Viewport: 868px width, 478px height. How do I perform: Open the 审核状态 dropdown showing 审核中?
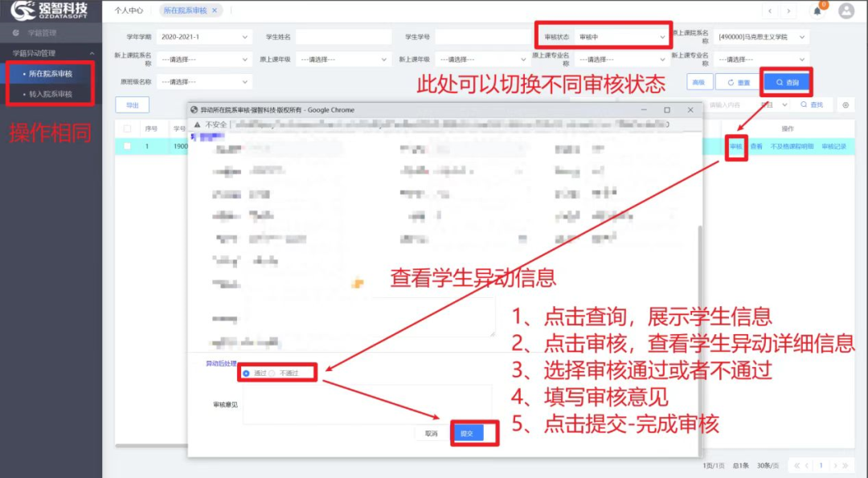[x=623, y=35]
